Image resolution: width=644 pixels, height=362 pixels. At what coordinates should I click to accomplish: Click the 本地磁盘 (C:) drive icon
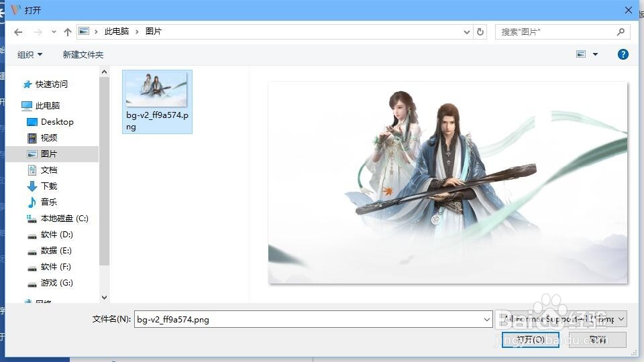pos(32,219)
